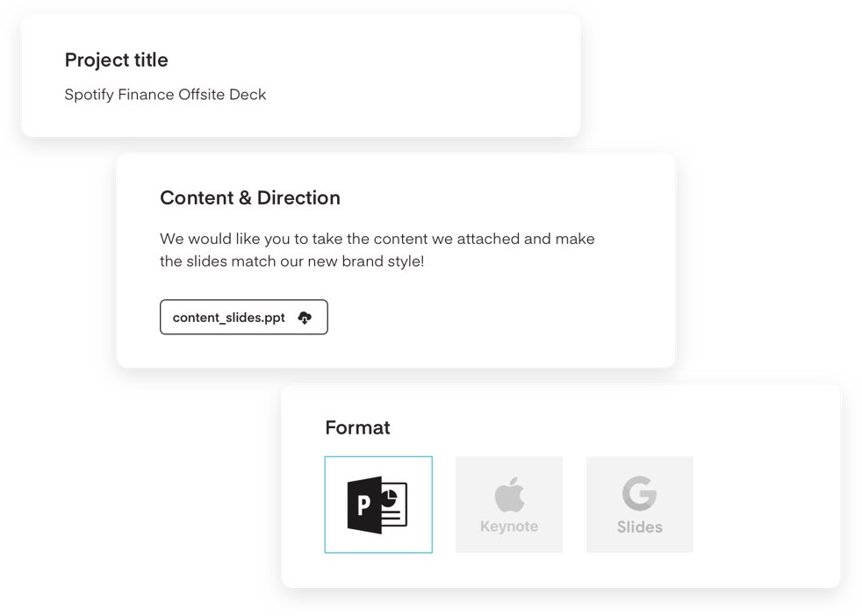Viewport: 862px width, 616px height.
Task: Click the Format section heading
Action: pos(357,427)
